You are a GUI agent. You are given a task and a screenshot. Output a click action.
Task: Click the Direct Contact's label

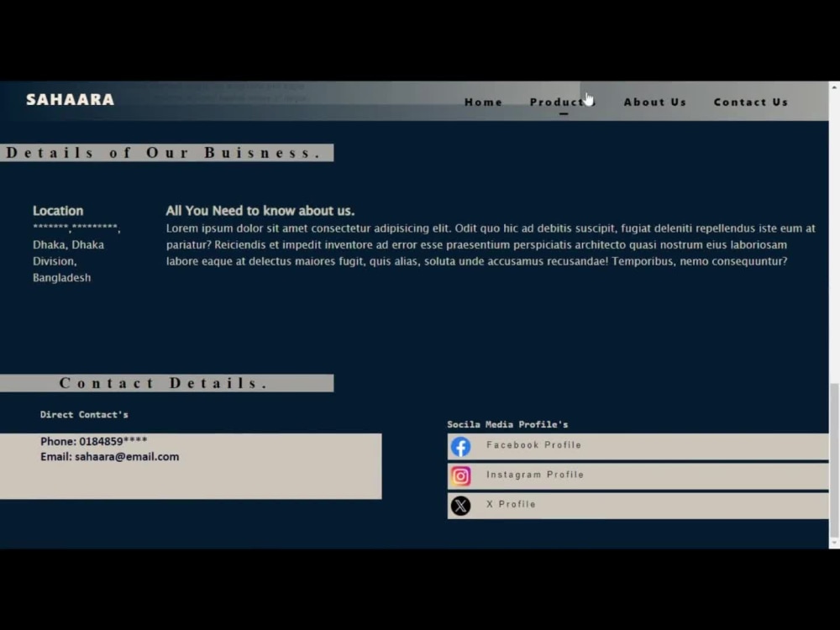point(84,415)
